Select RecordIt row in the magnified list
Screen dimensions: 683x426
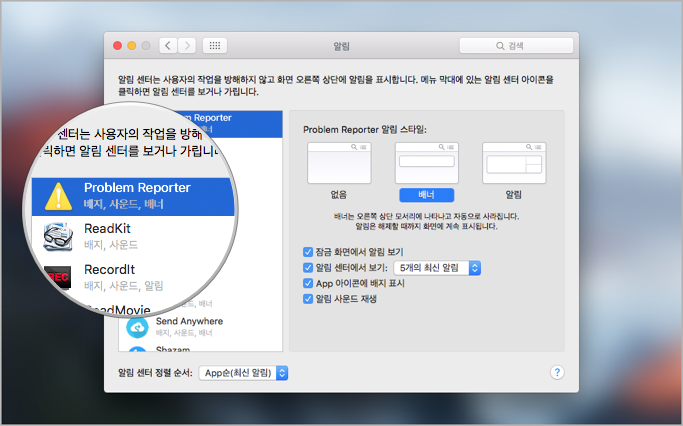coord(133,277)
